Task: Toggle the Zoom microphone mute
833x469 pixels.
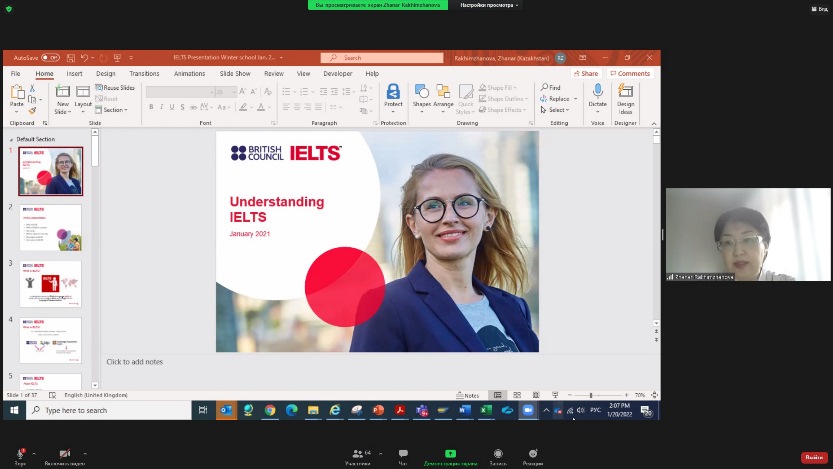Action: 20,454
